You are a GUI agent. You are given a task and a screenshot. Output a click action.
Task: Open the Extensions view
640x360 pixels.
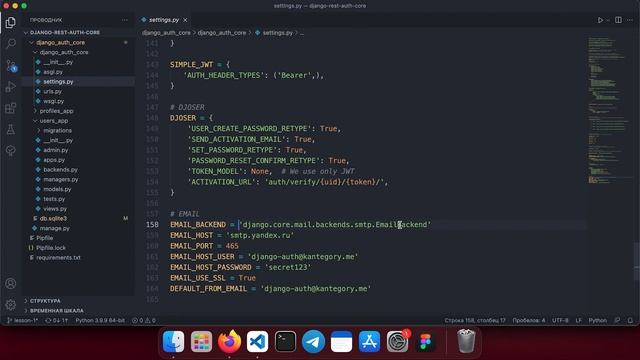tap(11, 108)
